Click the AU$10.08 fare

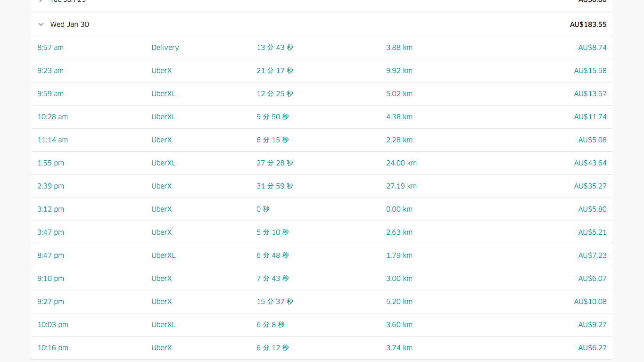pyautogui.click(x=590, y=302)
